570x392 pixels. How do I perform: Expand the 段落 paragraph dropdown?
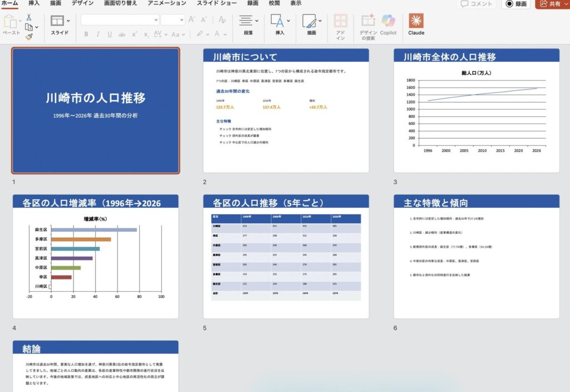(257, 21)
